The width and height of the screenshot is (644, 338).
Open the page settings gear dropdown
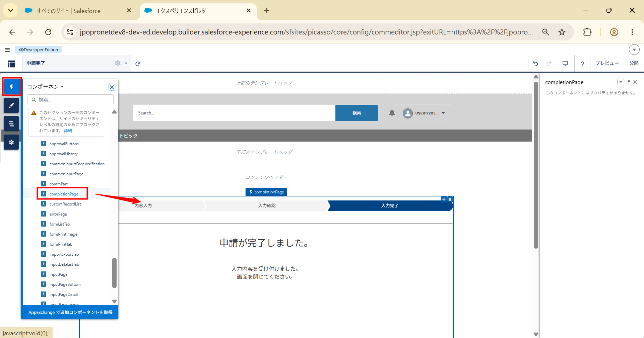tap(121, 63)
